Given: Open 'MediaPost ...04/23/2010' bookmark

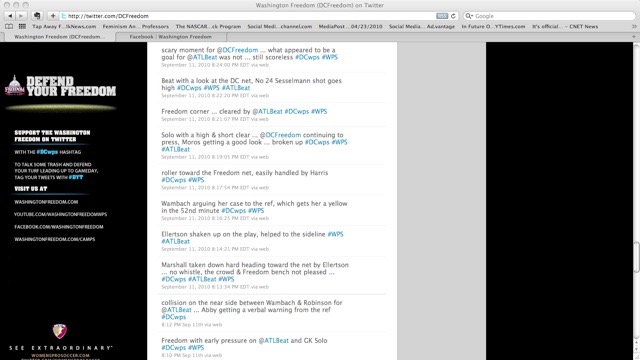Looking at the screenshot, I should pyautogui.click(x=351, y=26).
